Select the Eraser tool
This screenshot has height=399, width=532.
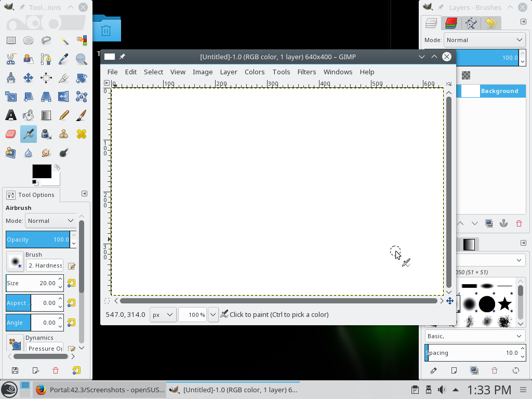click(x=11, y=134)
